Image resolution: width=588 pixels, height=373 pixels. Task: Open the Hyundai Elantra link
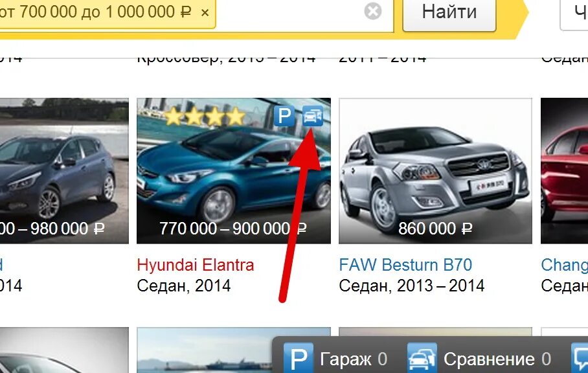[196, 265]
